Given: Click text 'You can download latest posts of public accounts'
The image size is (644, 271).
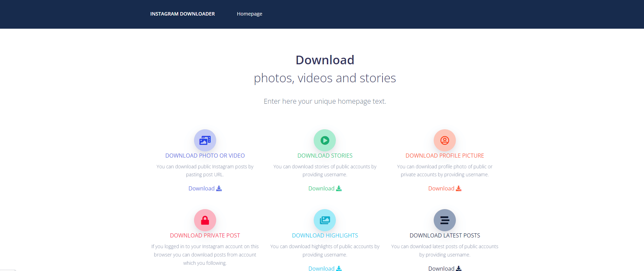Looking at the screenshot, I should pyautogui.click(x=445, y=246).
